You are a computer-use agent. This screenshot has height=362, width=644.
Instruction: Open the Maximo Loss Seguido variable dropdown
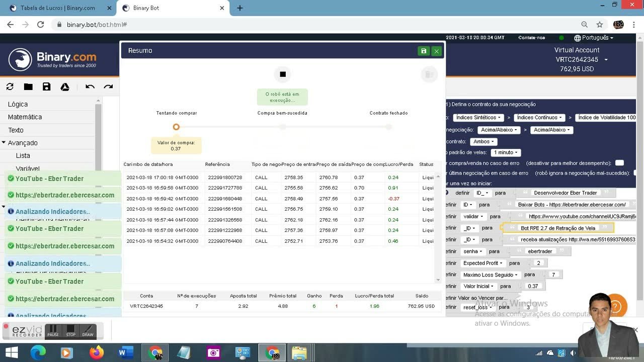491,275
